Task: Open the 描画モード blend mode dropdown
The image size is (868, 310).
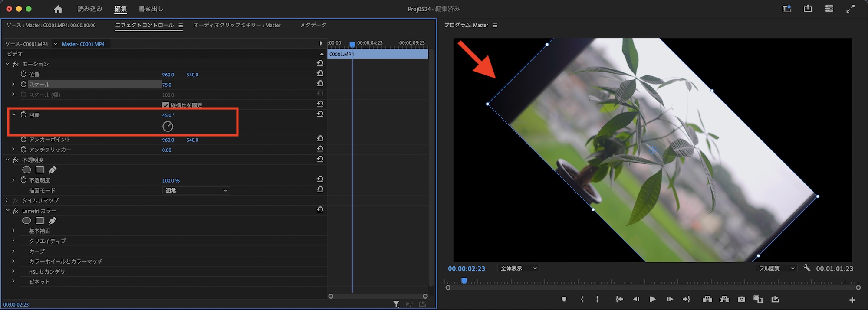Action: [x=196, y=190]
